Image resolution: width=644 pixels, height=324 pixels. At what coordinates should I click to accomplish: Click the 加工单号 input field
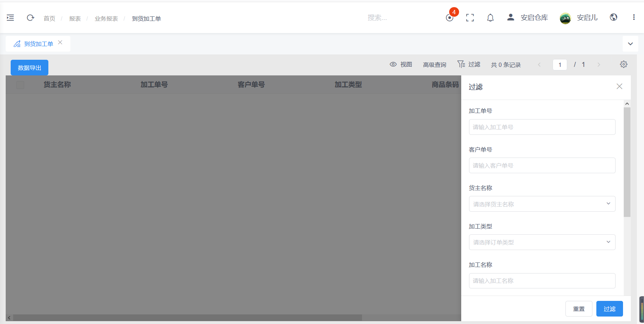(542, 127)
